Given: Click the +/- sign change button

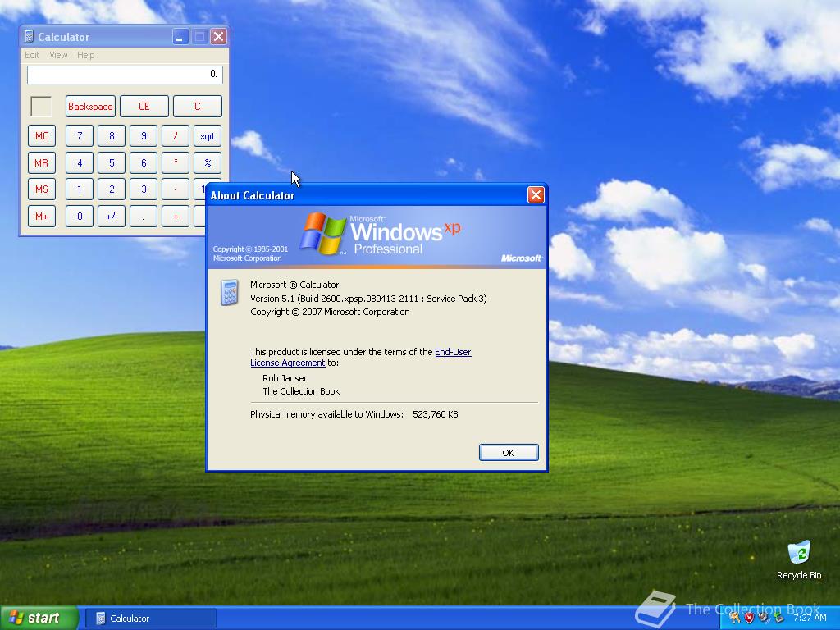Looking at the screenshot, I should click(112, 217).
